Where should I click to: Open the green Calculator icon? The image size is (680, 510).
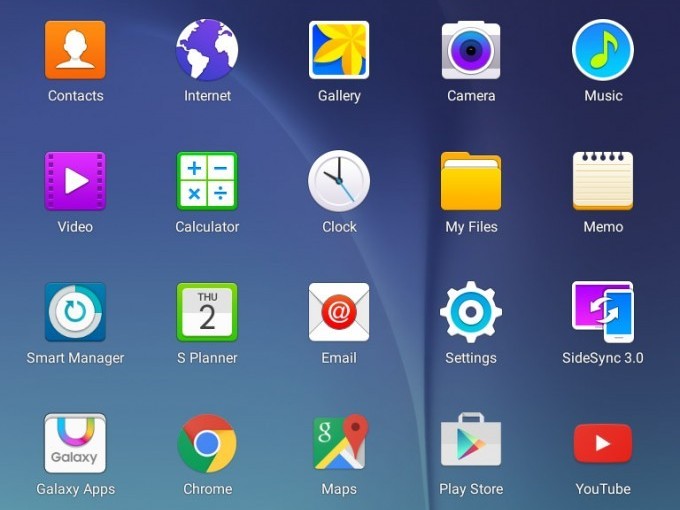[x=207, y=181]
